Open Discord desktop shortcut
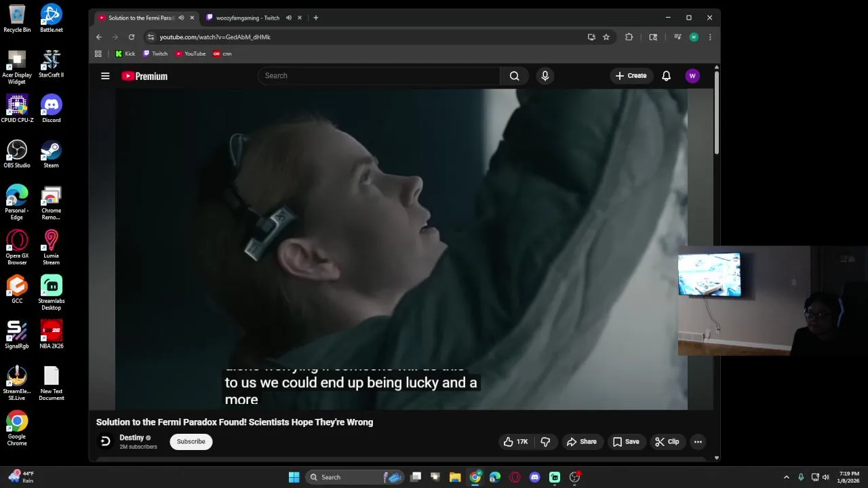 click(x=51, y=108)
